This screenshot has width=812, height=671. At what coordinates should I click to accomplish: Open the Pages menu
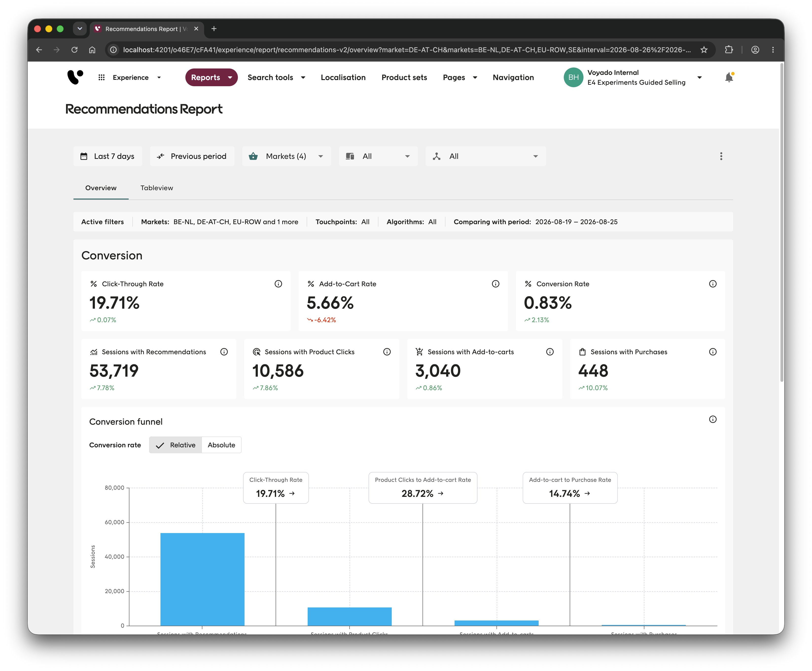tap(460, 77)
